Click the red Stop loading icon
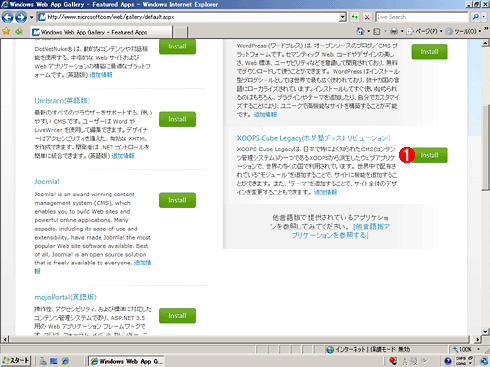Image resolution: width=490 pixels, height=367 pixels. pos(367,17)
